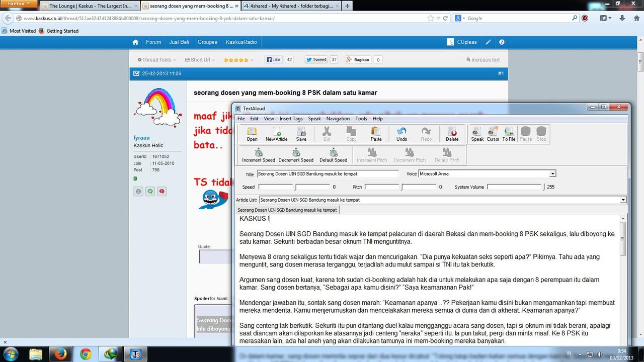Open fyraaa user profile link
Screen dimensions: 644x362
[141, 138]
